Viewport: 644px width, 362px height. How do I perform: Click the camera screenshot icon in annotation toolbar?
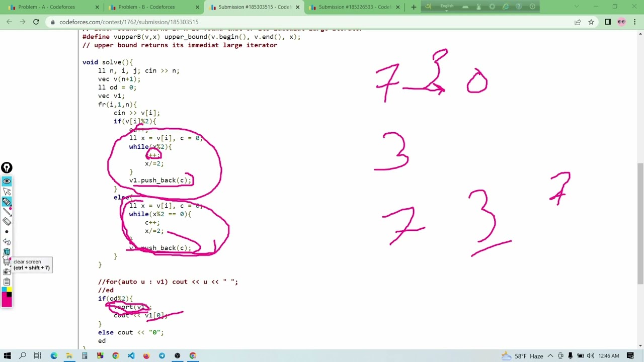(x=7, y=271)
